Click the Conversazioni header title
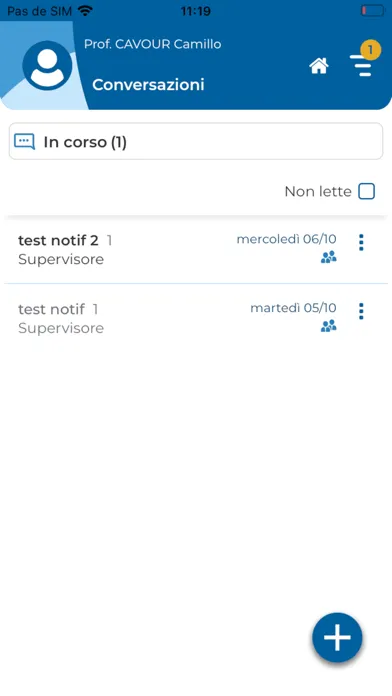 (x=148, y=84)
